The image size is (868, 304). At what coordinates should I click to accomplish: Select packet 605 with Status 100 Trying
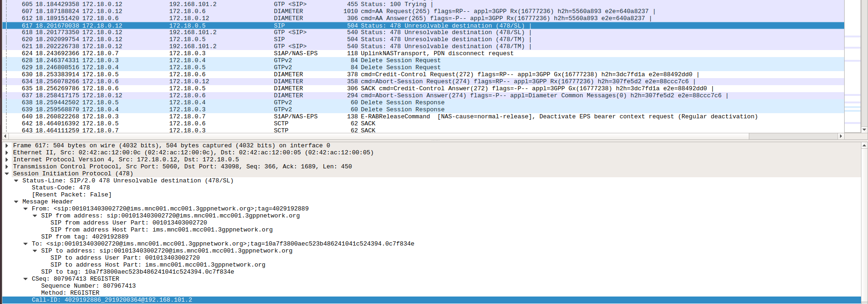[x=423, y=4]
